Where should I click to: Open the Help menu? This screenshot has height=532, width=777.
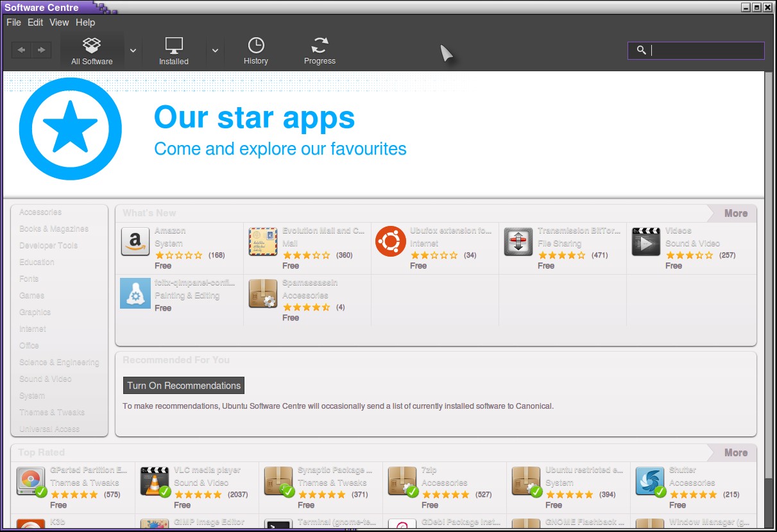(x=85, y=22)
